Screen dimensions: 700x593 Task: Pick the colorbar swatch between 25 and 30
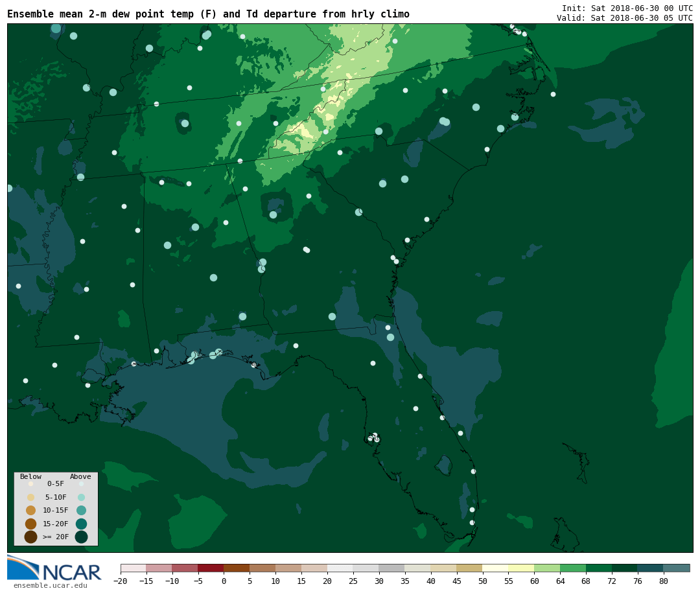[366, 568]
